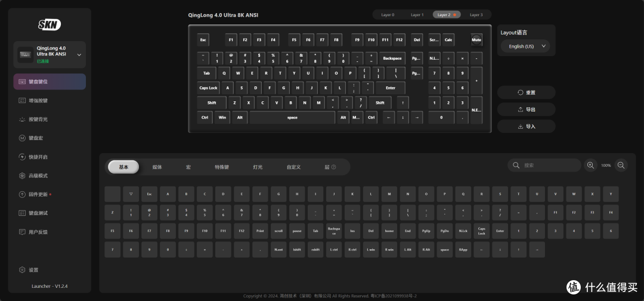Click the keyboard thumbnail in the device card
The height and width of the screenshot is (301, 644).
point(26,54)
